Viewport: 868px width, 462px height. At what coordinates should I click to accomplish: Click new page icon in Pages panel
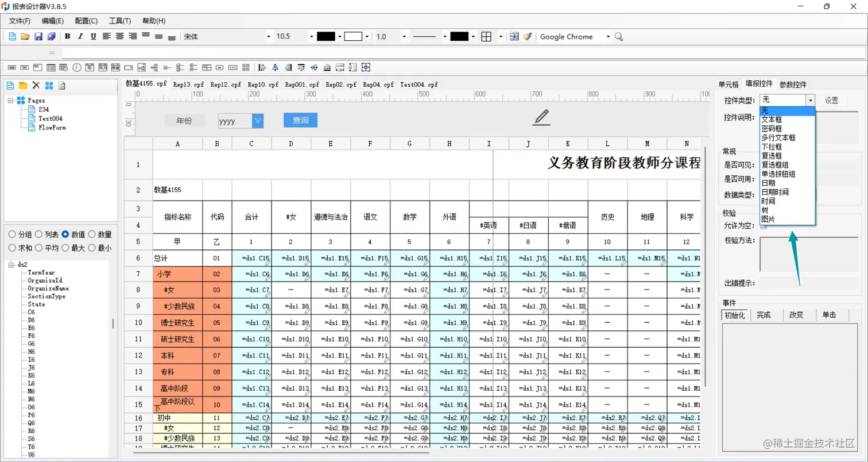[10, 86]
